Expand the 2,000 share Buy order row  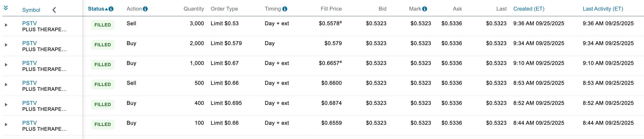(x=6, y=45)
